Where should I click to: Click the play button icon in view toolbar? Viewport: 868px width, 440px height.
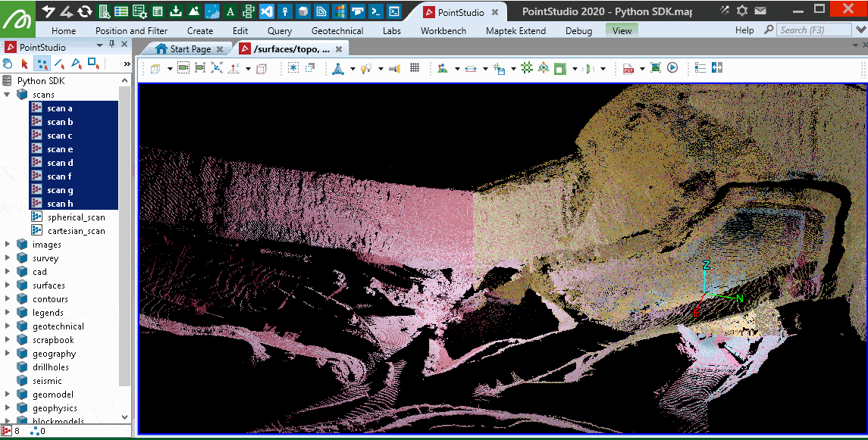(x=672, y=68)
